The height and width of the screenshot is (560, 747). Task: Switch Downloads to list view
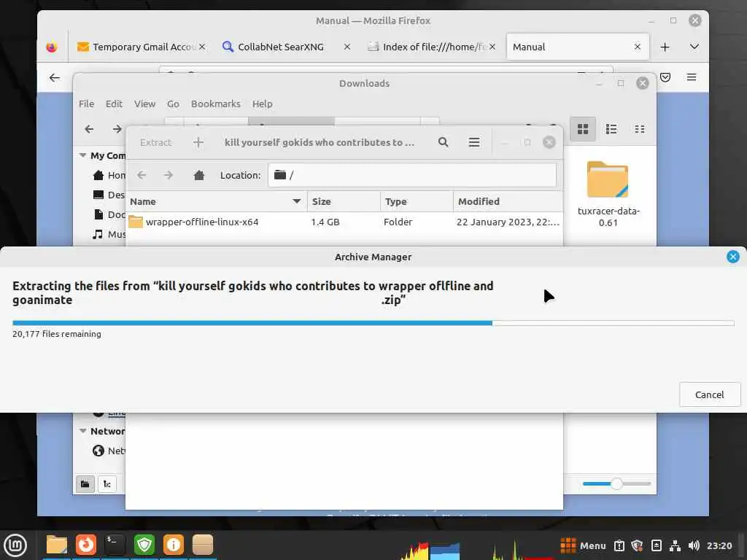(x=611, y=129)
